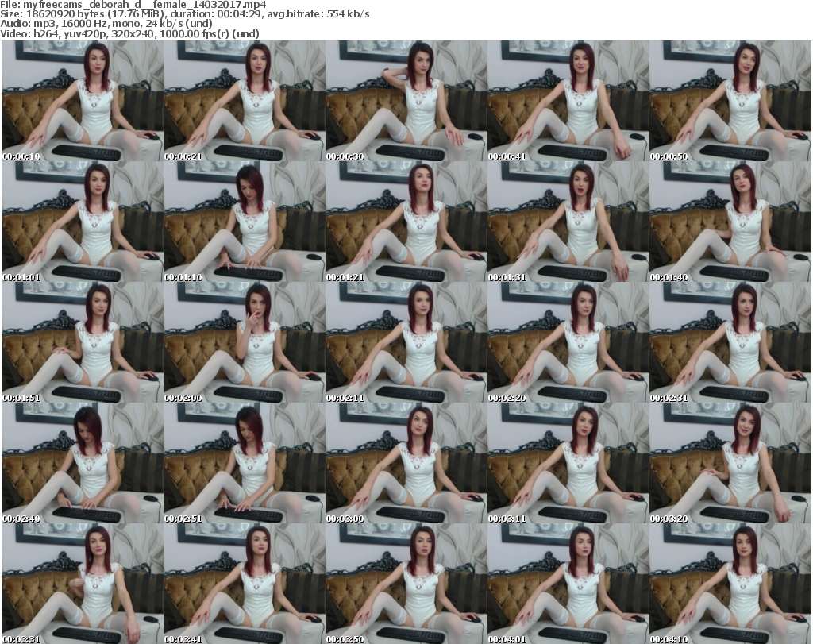Select the frame stamped 00:01:40
813x644 pixels.
pyautogui.click(x=730, y=222)
